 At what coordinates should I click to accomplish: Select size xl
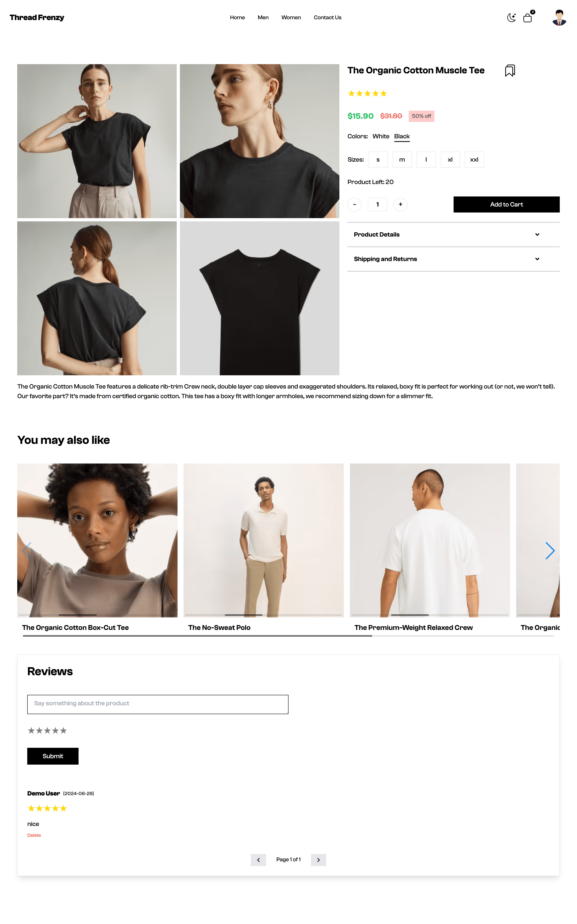[x=450, y=160]
